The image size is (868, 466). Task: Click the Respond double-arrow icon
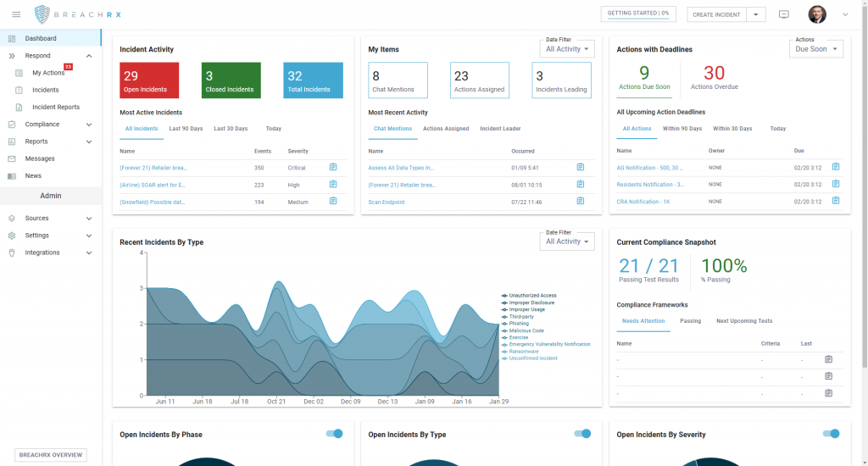[12, 56]
